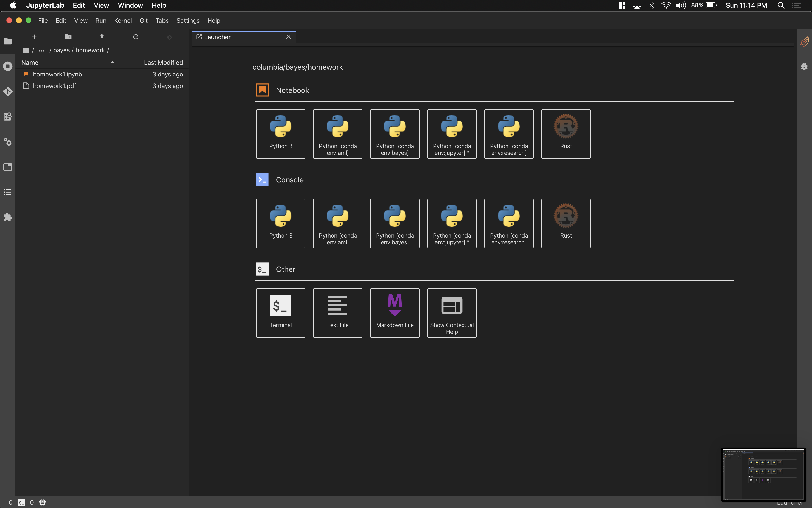This screenshot has height=508, width=812.
Task: Open the Tabs menu
Action: pos(162,21)
